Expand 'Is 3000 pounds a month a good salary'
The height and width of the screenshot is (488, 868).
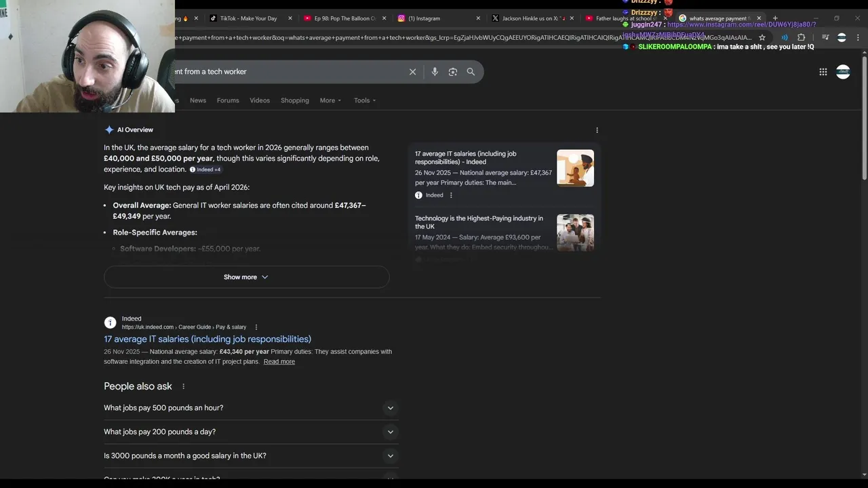click(250, 456)
